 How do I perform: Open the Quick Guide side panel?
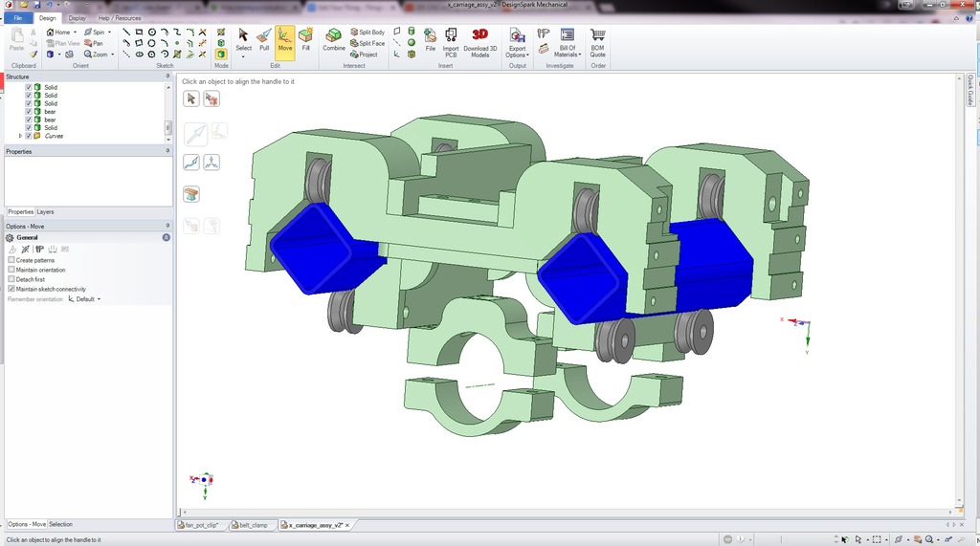pyautogui.click(x=970, y=91)
